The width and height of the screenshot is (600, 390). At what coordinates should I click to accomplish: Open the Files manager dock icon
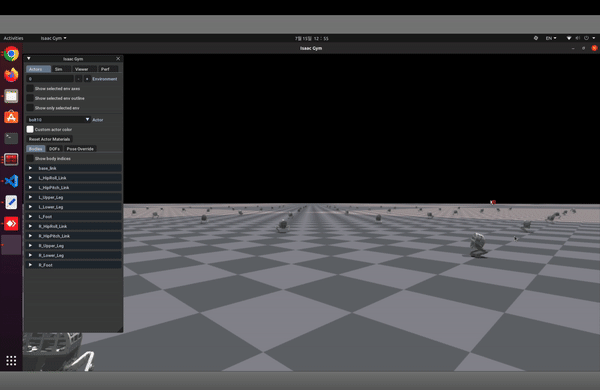11,96
